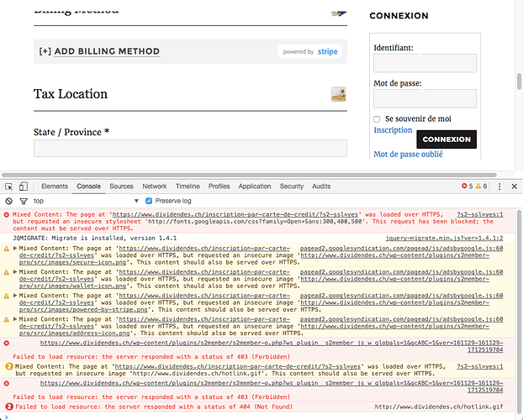
Task: Click the grouped count badge on hotlink.gif warning
Action: coord(9,367)
